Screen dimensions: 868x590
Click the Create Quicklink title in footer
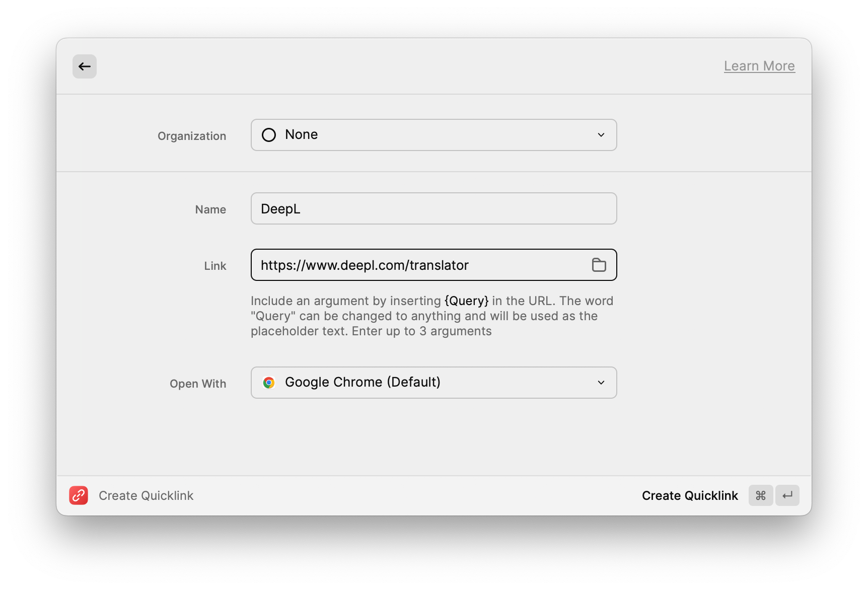(x=146, y=496)
